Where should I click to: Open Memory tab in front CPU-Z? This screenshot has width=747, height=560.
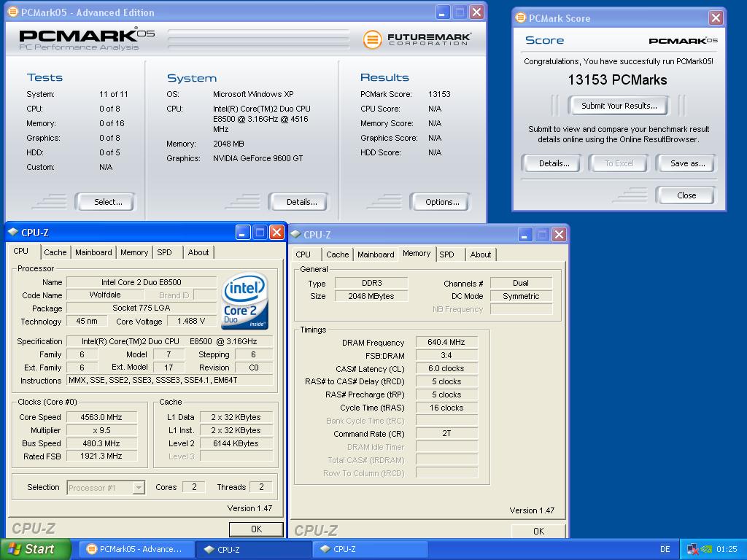[134, 252]
